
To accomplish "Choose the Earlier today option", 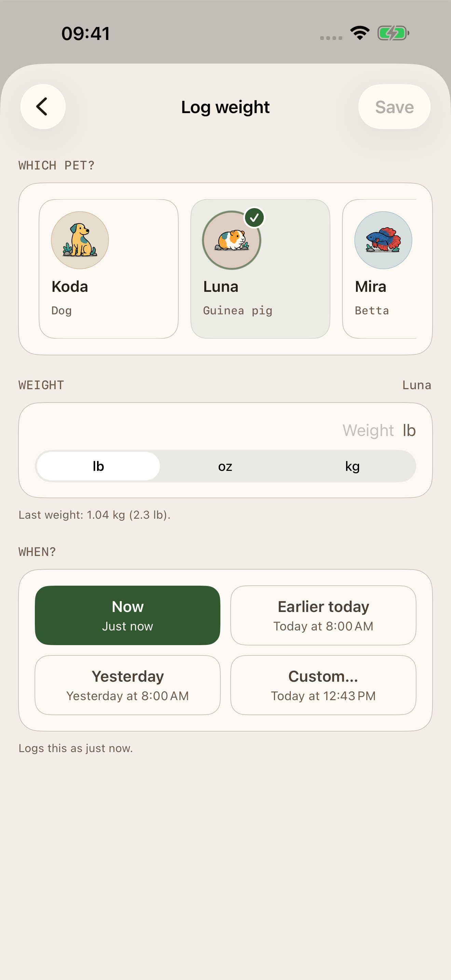I will (323, 615).
